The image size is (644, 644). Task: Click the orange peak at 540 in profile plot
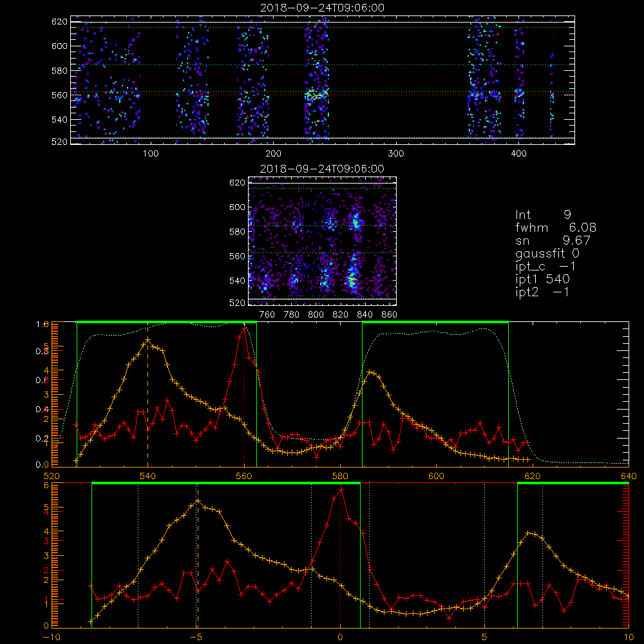click(148, 340)
